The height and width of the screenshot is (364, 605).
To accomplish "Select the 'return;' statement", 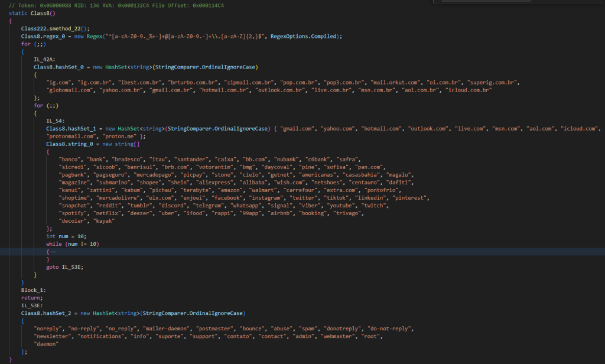I will coord(32,298).
